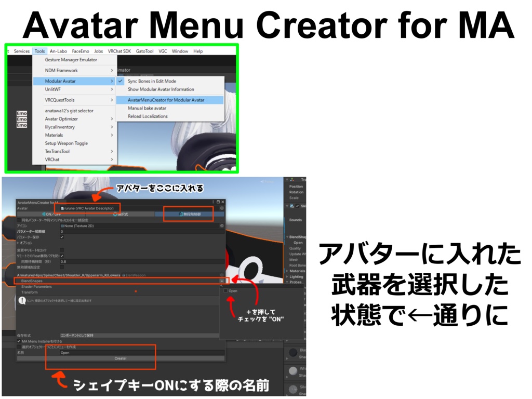Expand the オプション section
The image size is (532, 399).
19,242
